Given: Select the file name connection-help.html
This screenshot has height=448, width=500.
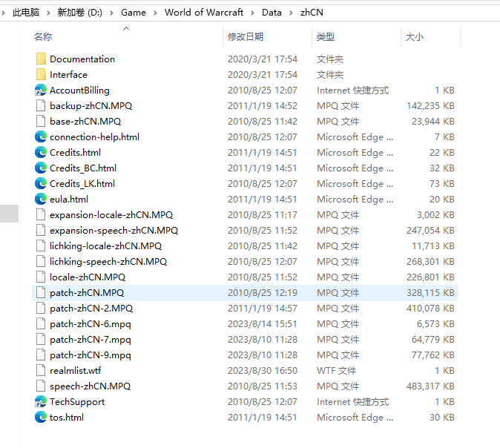Looking at the screenshot, I should coord(94,136).
